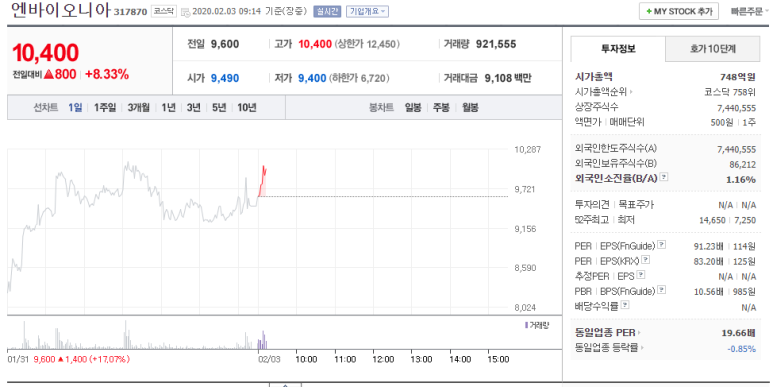Click the 동일업종 PER value 19.66배
The image size is (773, 387).
[738, 333]
